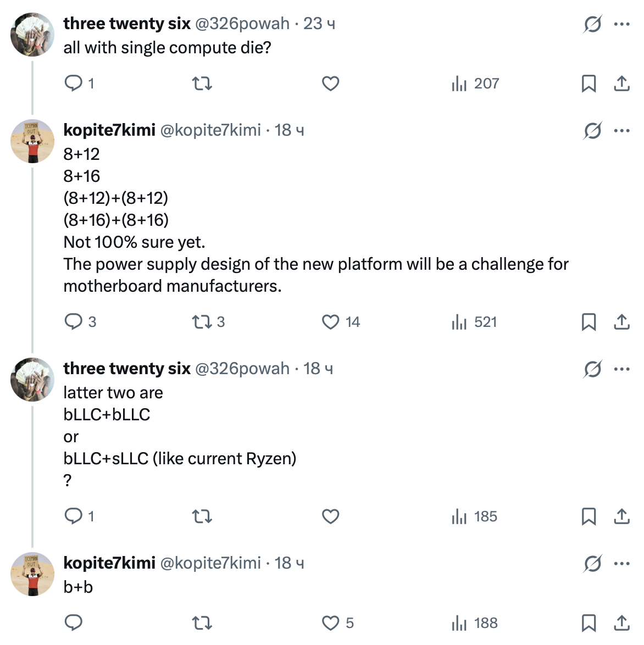View analytics for "all with single compute die?" tweet
644x645 pixels.
tap(457, 84)
